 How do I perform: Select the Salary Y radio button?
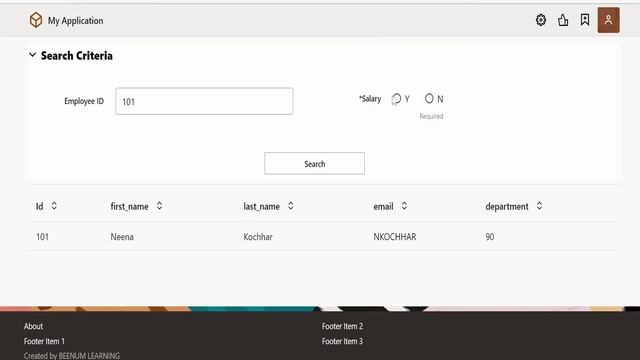pyautogui.click(x=396, y=99)
